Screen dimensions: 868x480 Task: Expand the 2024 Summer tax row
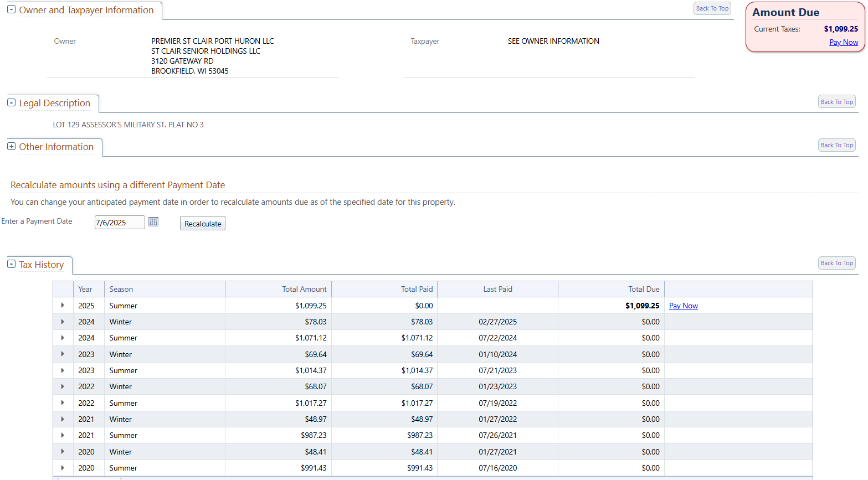point(63,338)
